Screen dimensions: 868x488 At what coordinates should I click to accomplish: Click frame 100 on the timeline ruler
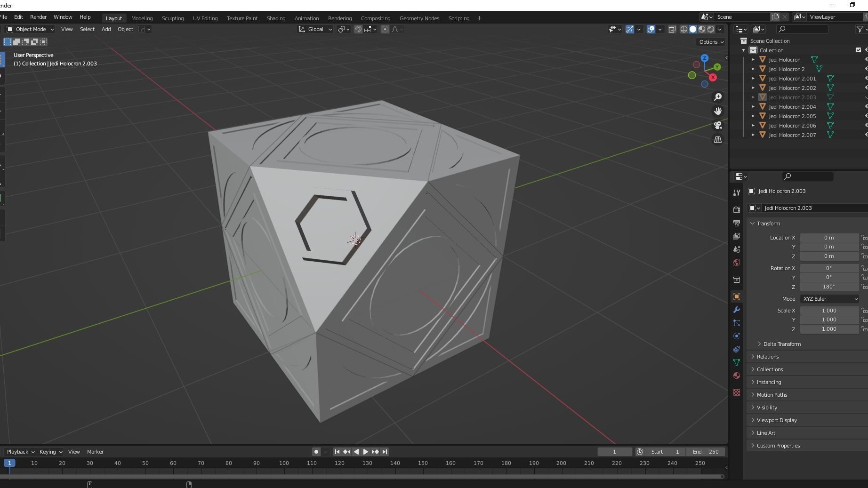click(x=284, y=463)
